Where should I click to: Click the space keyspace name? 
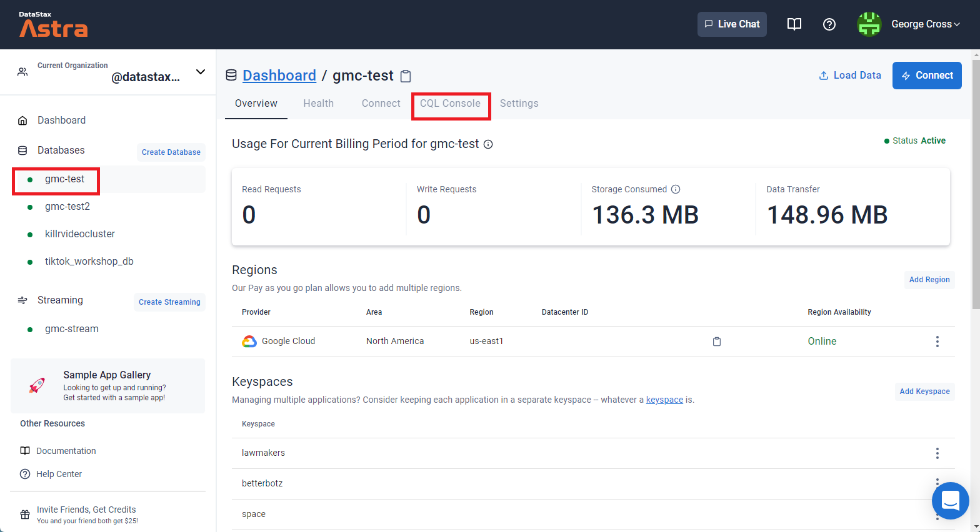pyautogui.click(x=254, y=514)
